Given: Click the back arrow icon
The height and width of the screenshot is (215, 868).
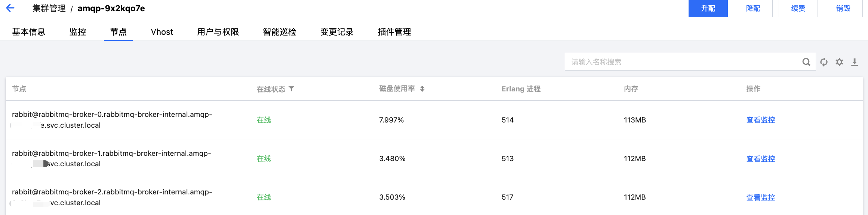Looking at the screenshot, I should 10,8.
